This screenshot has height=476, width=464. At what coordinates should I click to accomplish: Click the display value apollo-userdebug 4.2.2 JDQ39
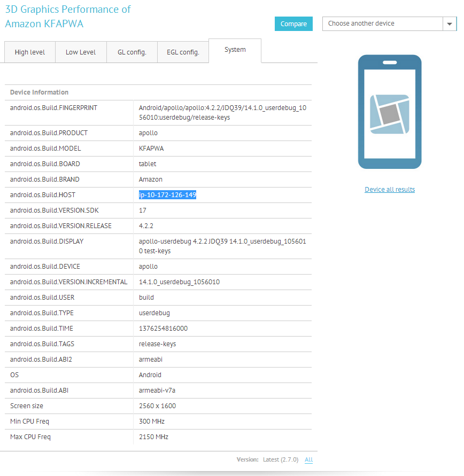pyautogui.click(x=222, y=246)
